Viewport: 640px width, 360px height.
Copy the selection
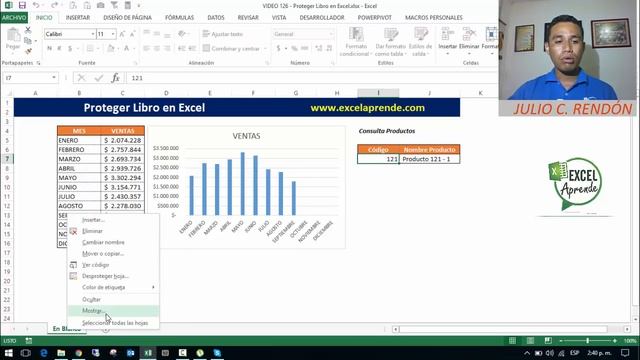[28, 40]
